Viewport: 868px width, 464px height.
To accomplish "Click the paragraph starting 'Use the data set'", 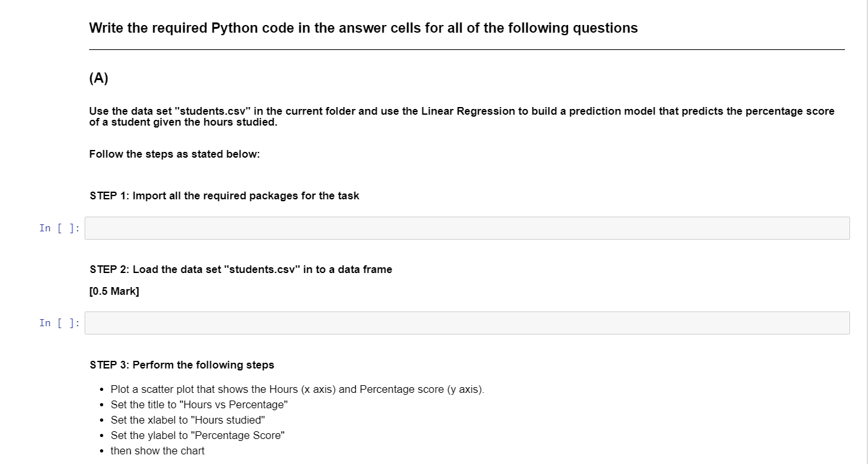I will point(462,117).
